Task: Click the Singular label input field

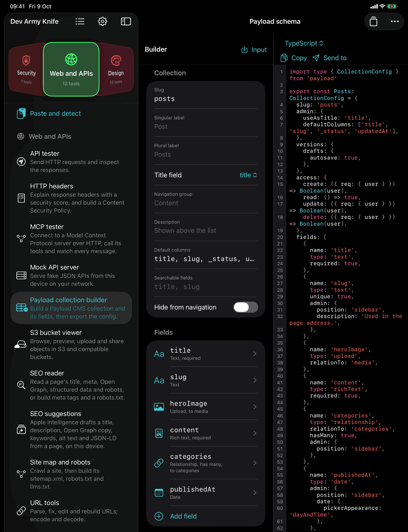Action: tap(206, 123)
